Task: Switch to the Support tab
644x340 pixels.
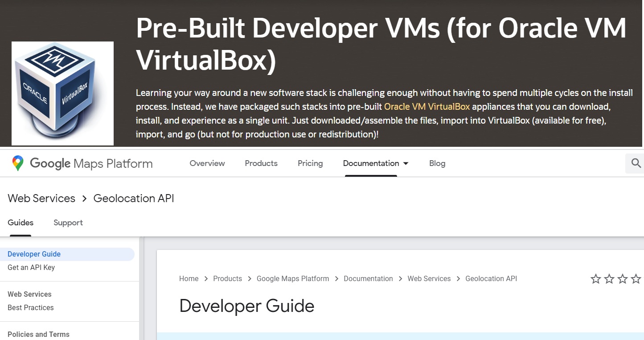Action: (68, 223)
